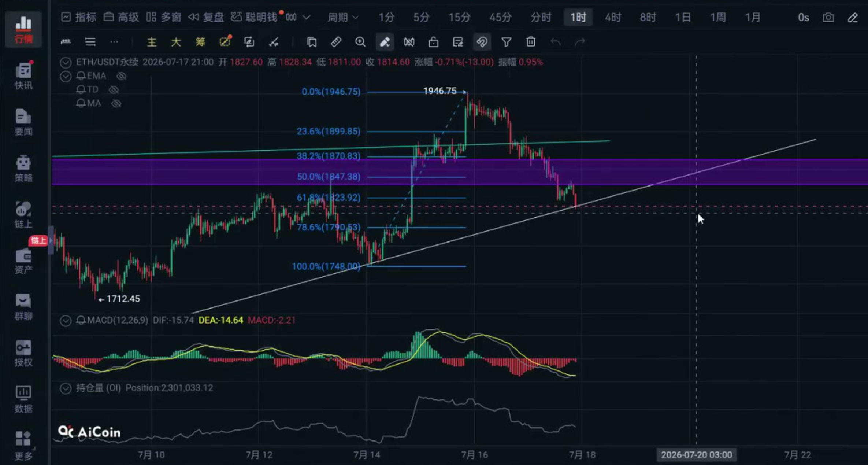Click the 61.8% Fibonacci level line
This screenshot has height=465, width=868.
(416, 198)
